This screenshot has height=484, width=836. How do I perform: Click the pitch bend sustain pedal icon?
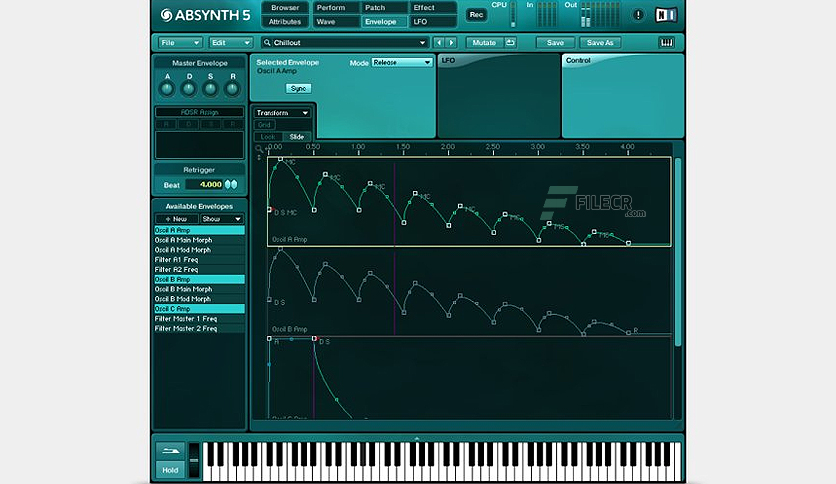click(x=171, y=451)
